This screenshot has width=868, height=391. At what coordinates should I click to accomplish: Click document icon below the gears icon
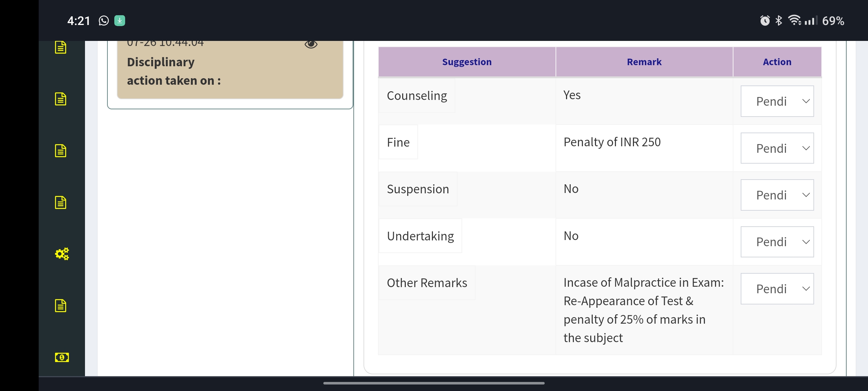click(60, 306)
